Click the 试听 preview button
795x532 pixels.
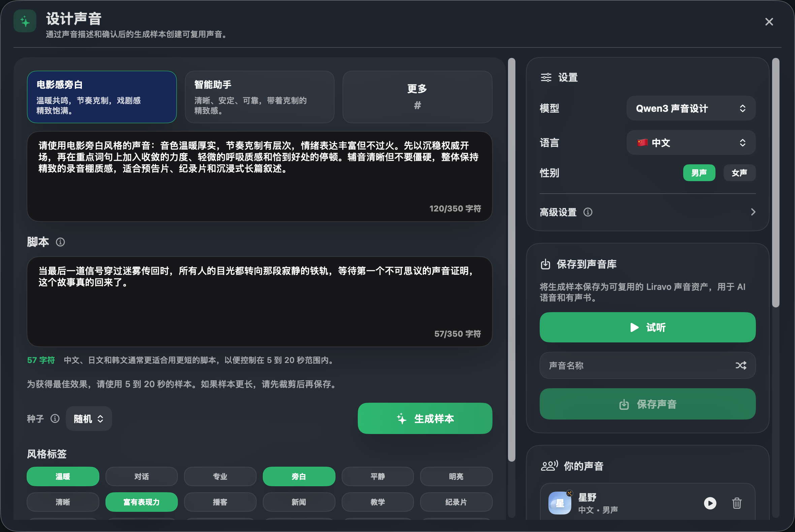click(x=647, y=327)
